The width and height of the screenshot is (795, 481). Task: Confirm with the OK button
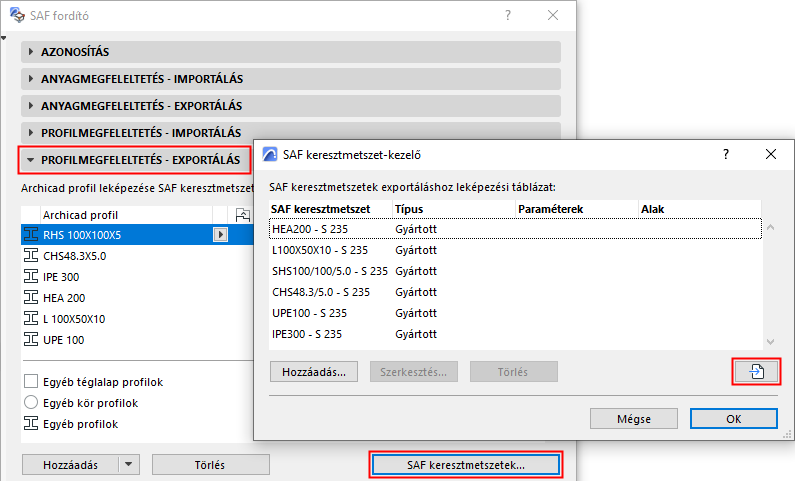(x=734, y=419)
